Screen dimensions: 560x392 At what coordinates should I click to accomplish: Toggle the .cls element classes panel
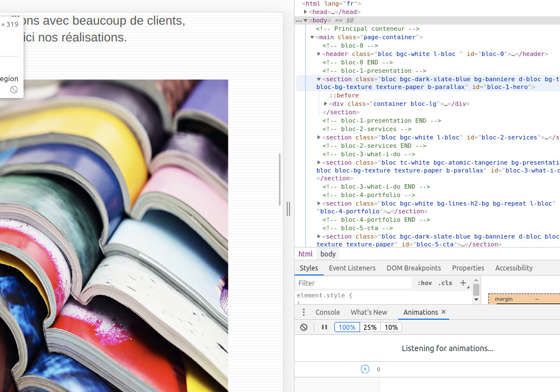(x=446, y=283)
